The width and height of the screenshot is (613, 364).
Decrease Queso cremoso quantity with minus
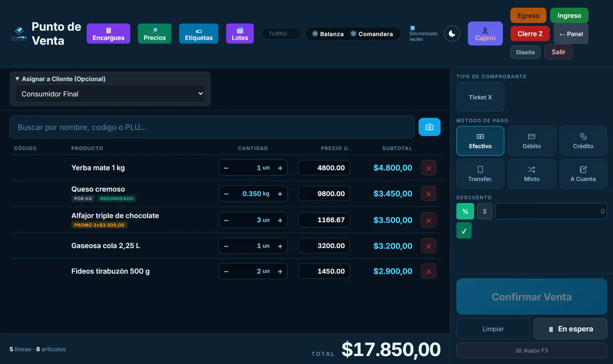click(x=226, y=194)
